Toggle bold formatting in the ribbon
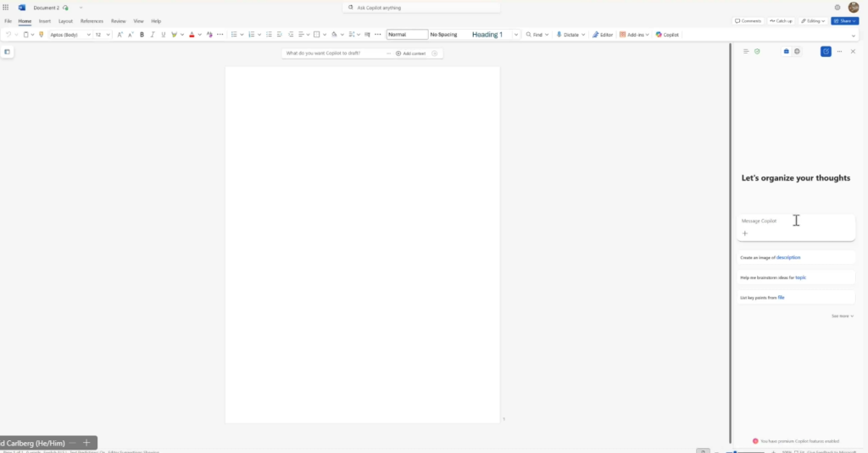 coord(142,35)
